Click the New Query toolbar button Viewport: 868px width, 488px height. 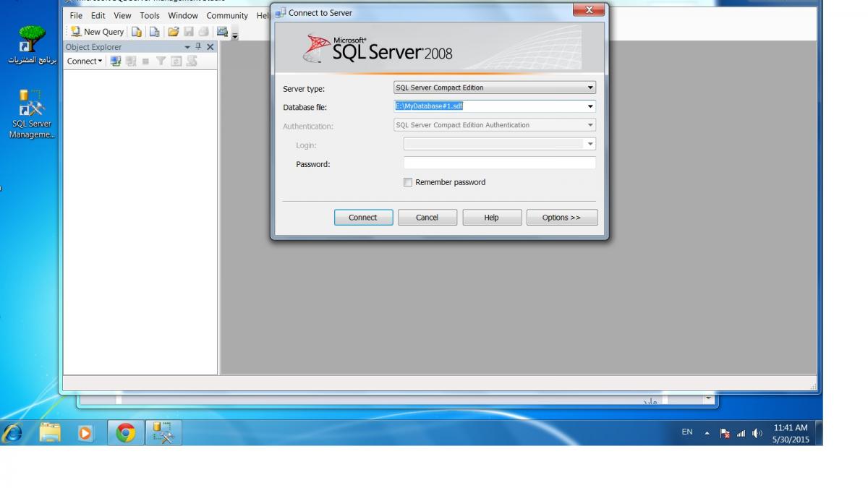click(98, 32)
